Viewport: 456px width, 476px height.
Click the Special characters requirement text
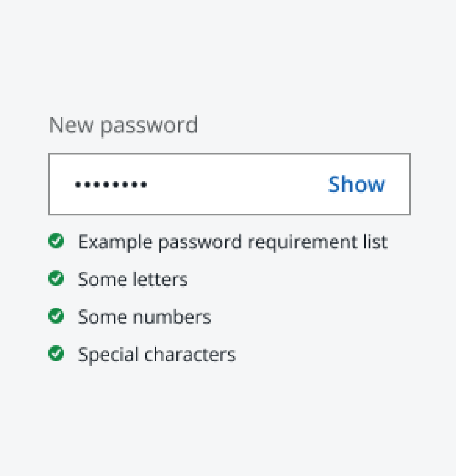pyautogui.click(x=157, y=355)
